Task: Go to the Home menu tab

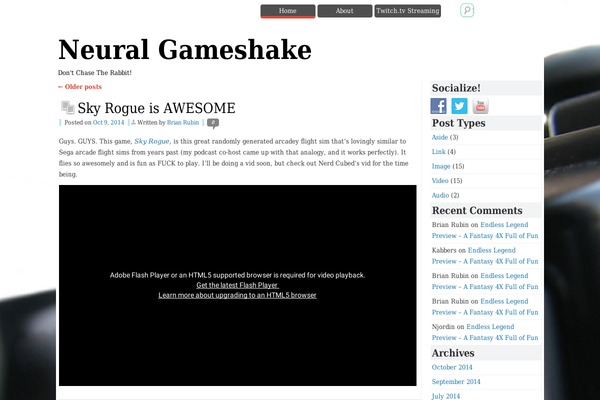Action: tap(288, 11)
